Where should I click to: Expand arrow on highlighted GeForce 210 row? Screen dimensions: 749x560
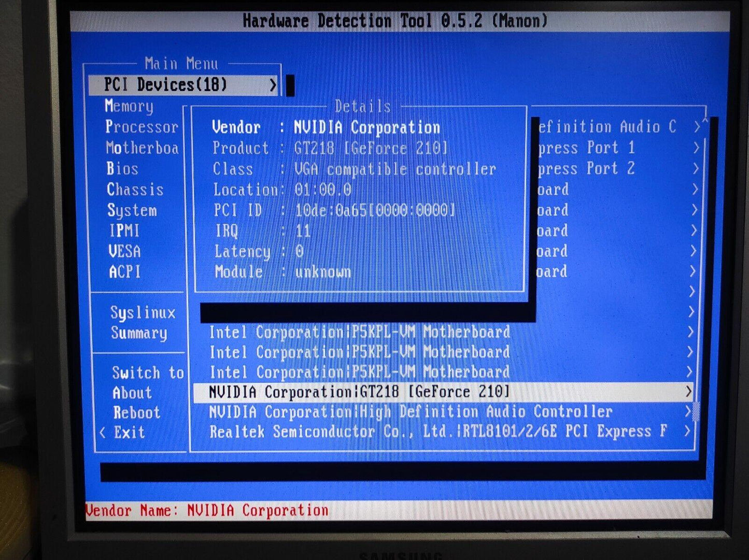pos(688,392)
